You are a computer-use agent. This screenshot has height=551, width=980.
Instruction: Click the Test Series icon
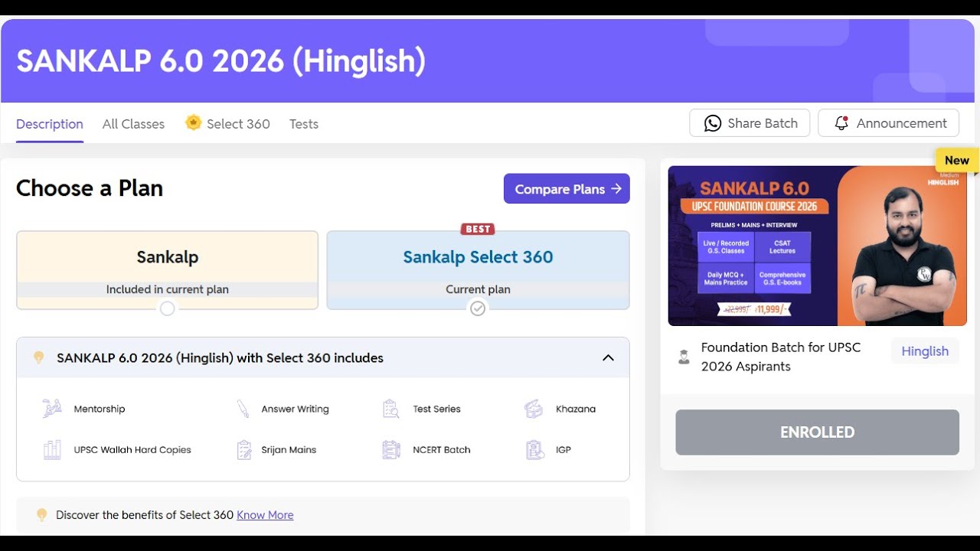pyautogui.click(x=390, y=409)
